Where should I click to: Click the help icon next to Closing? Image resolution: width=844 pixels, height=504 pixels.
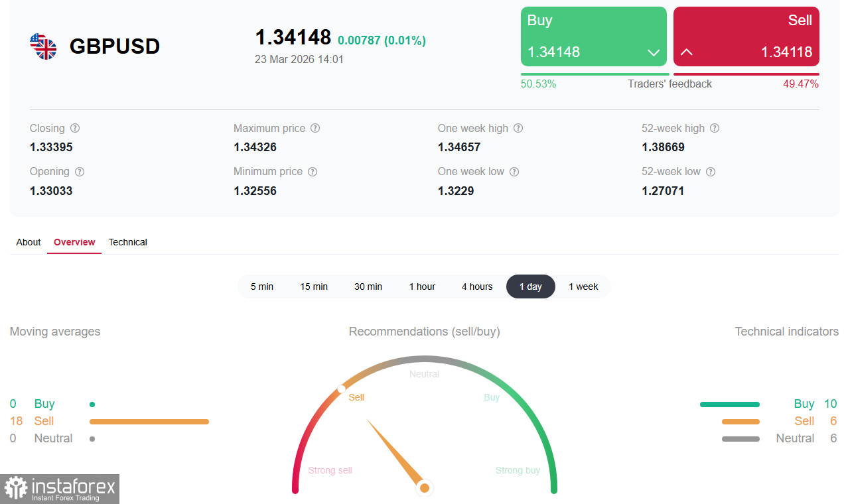pos(75,129)
